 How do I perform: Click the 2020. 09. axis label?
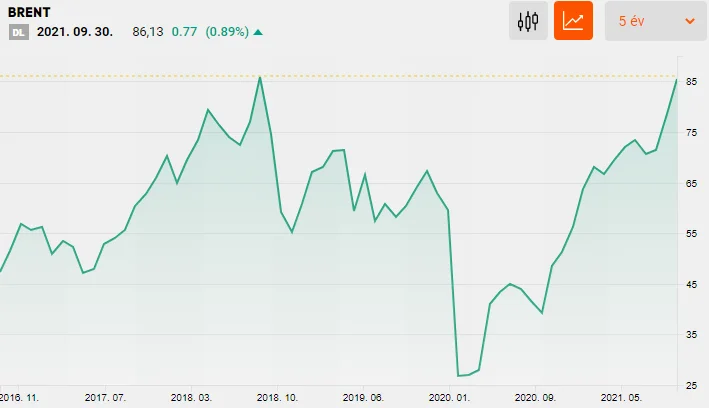coord(535,398)
